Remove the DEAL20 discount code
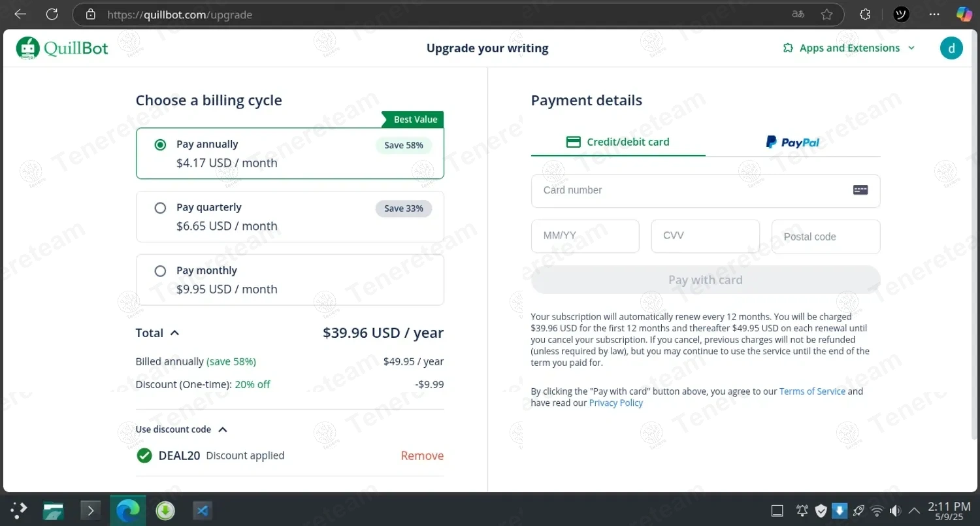Screen dimensions: 980x526 422,455
